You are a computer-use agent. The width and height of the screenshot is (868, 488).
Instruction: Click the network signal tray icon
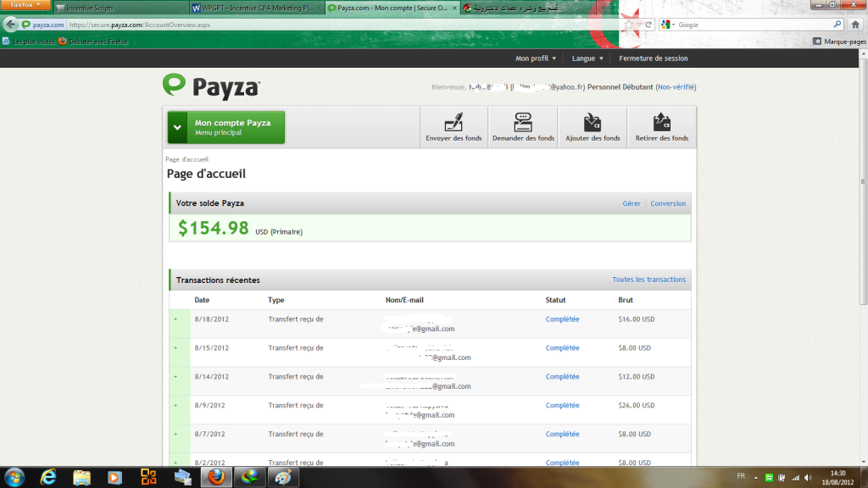(x=795, y=478)
